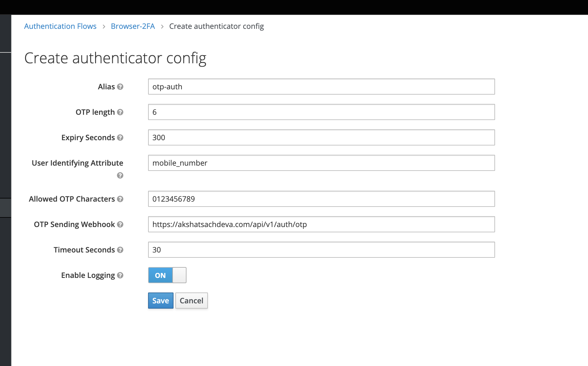Click the OTP Sending Webhook help icon
588x366 pixels.
[121, 225]
